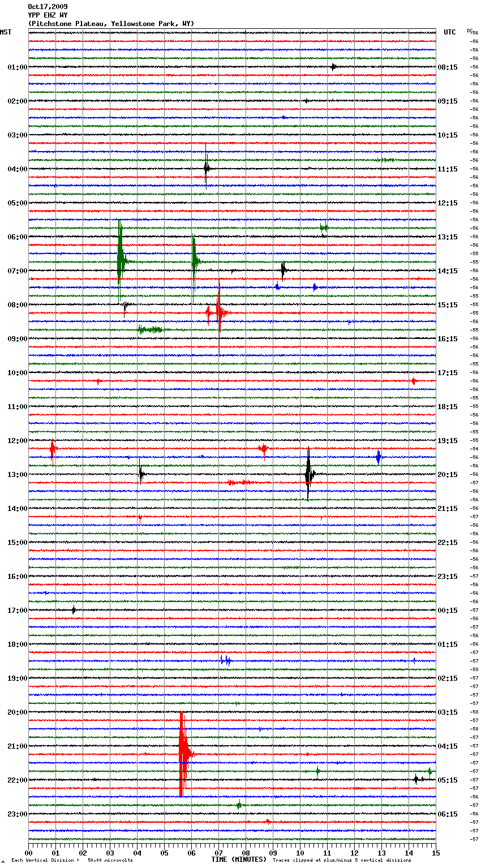Click the "Traces clipped at plus/minus 5 vertical divisions" note

click(342, 861)
